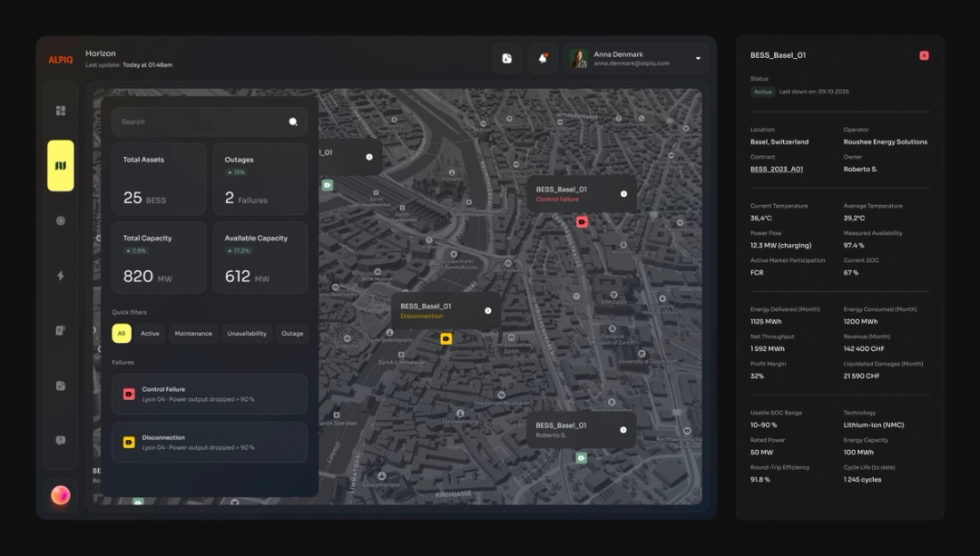Image resolution: width=980 pixels, height=556 pixels.
Task: Apply the Active quick filter
Action: 150,334
